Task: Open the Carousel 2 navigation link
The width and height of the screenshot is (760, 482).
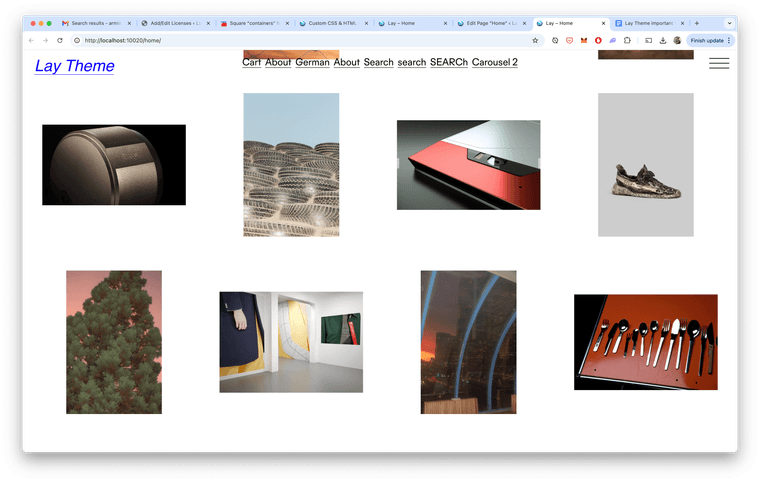Action: pos(494,62)
